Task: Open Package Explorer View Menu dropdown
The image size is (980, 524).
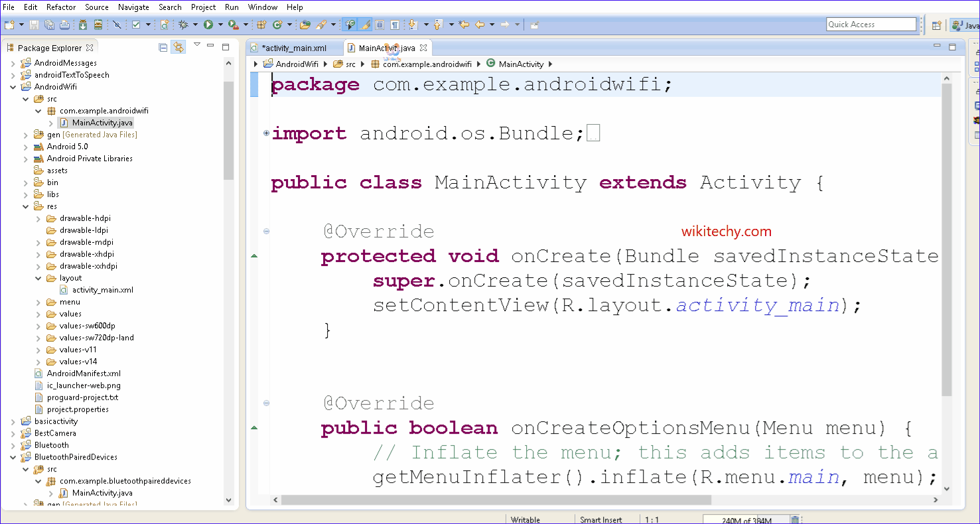Action: tap(196, 45)
